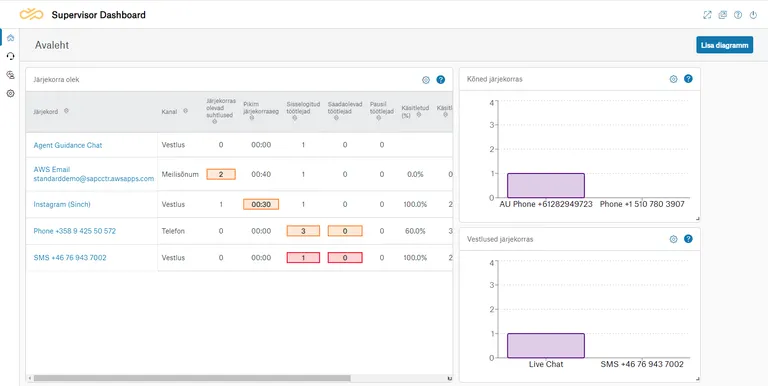Open the headset agents icon in sidebar

(x=10, y=56)
